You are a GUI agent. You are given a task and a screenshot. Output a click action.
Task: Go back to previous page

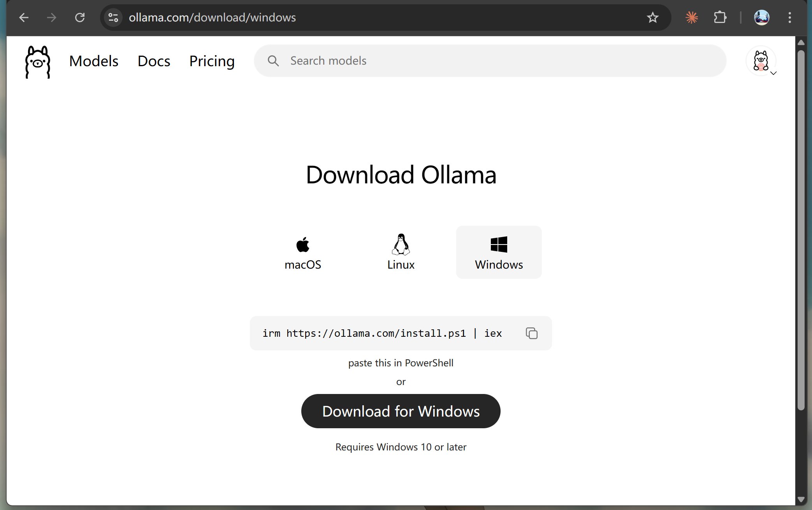[x=24, y=18]
